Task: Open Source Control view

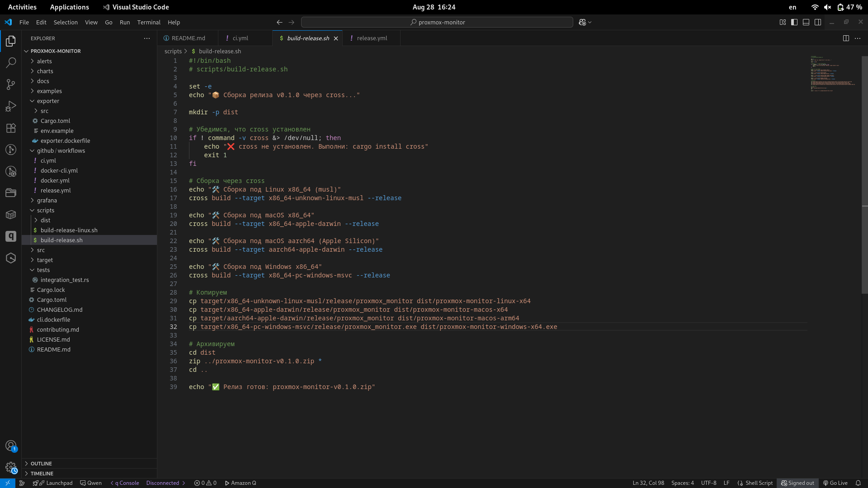Action: tap(11, 84)
